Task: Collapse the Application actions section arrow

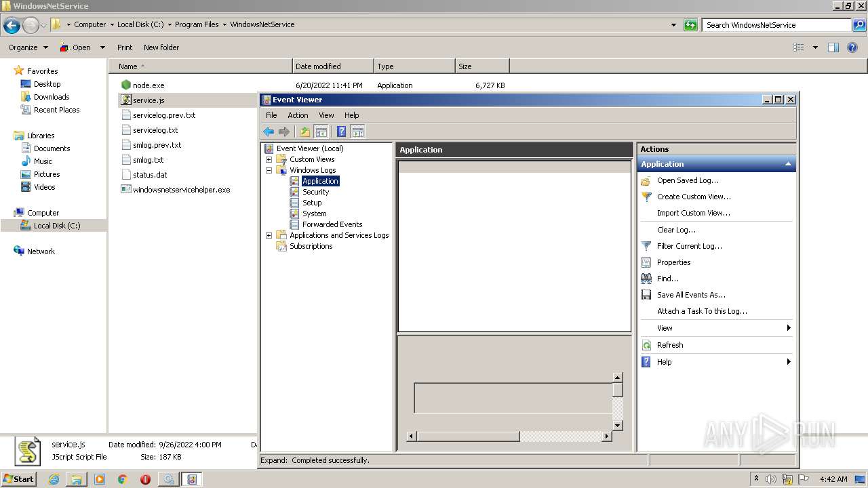Action: [x=788, y=164]
